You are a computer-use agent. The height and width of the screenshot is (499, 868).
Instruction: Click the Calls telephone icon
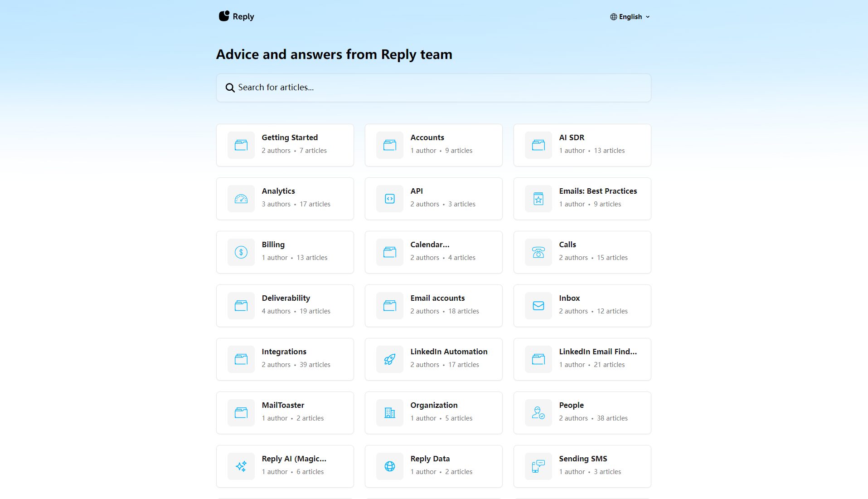click(538, 252)
